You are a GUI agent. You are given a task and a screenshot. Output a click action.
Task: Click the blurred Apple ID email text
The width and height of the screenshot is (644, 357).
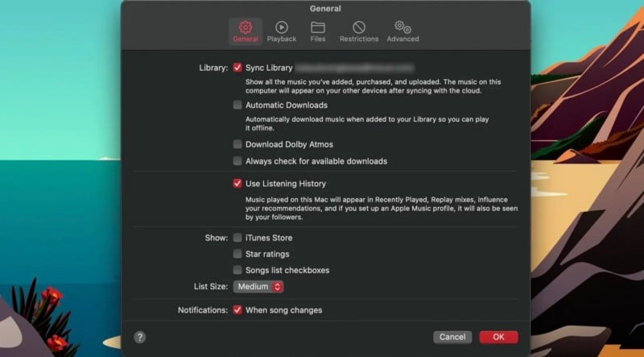click(x=355, y=68)
